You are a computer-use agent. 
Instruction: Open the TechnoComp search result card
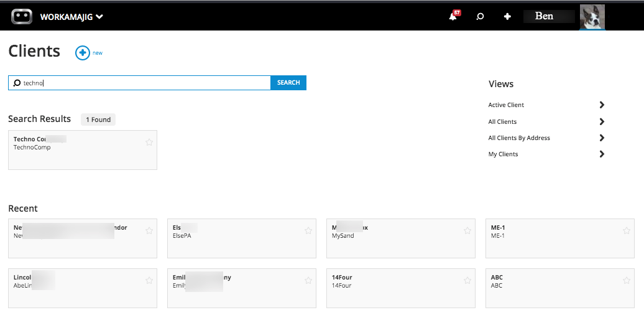[83, 150]
